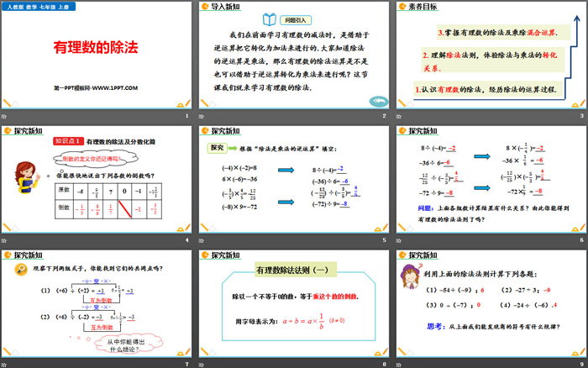588x368 pixels.
Task: Click slide number 1 label
Action: tap(186, 116)
